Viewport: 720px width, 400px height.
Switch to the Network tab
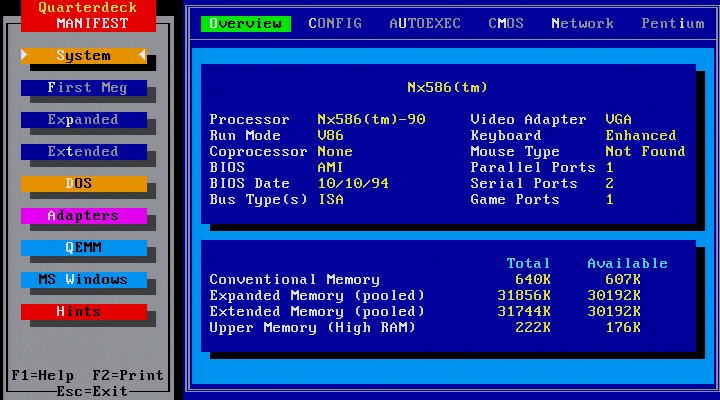(x=582, y=23)
